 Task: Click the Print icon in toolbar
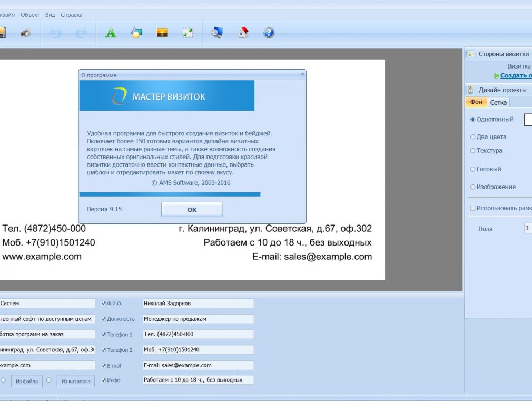tap(26, 33)
